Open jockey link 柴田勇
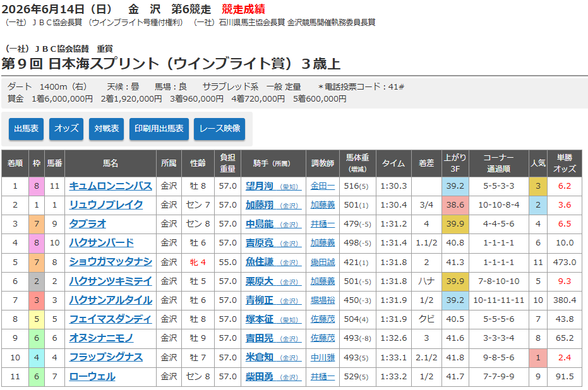This screenshot has width=588, height=390. (x=273, y=377)
